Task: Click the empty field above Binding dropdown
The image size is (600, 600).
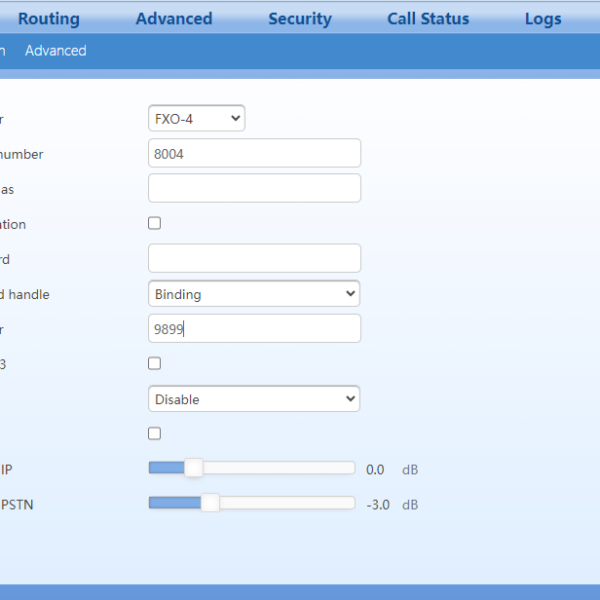Action: (x=254, y=259)
